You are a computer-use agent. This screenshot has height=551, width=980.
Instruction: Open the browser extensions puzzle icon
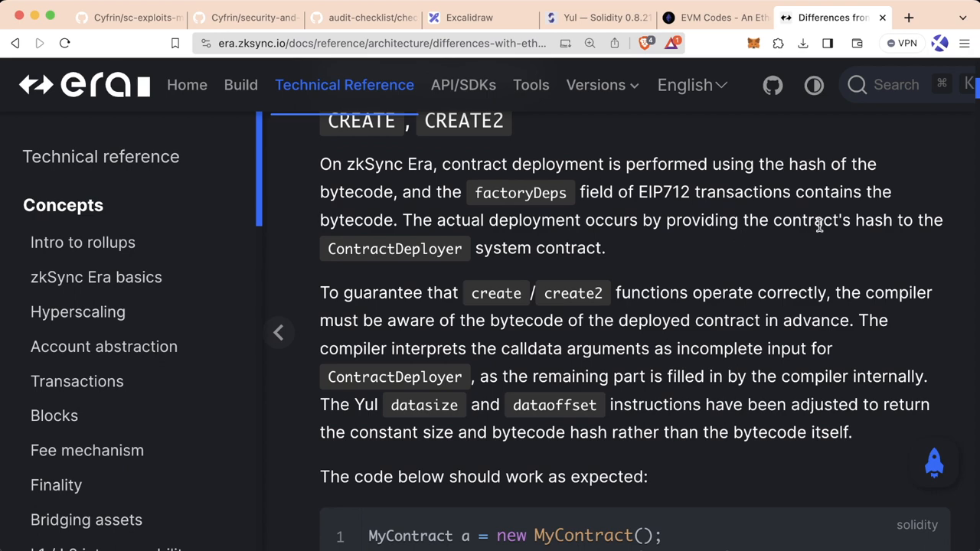coord(778,44)
